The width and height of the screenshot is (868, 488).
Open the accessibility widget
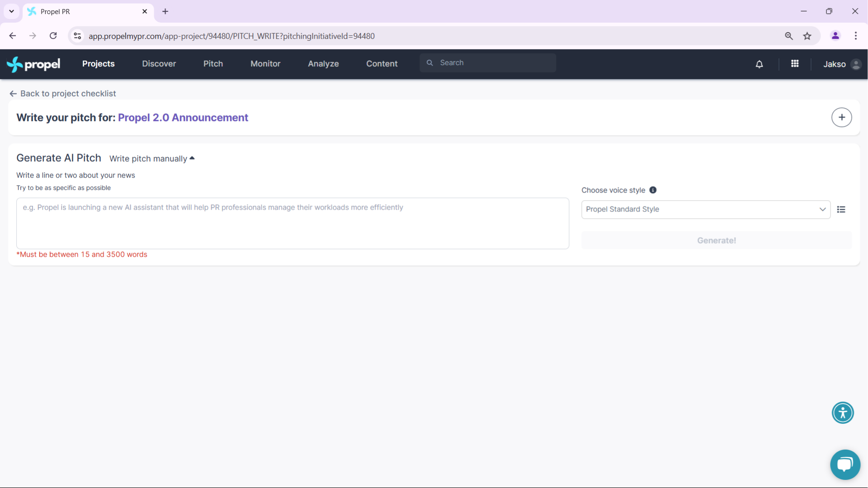pyautogui.click(x=843, y=413)
